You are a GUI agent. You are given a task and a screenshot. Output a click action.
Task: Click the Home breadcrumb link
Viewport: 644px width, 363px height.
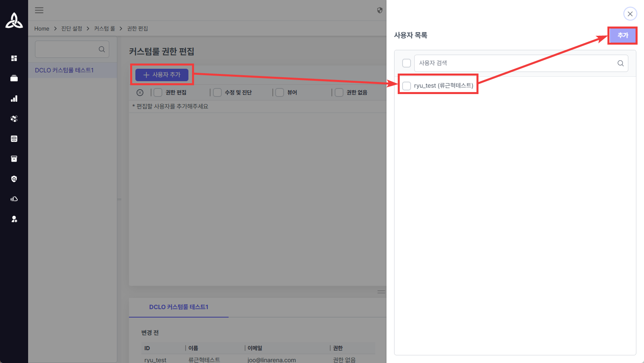pyautogui.click(x=41, y=29)
